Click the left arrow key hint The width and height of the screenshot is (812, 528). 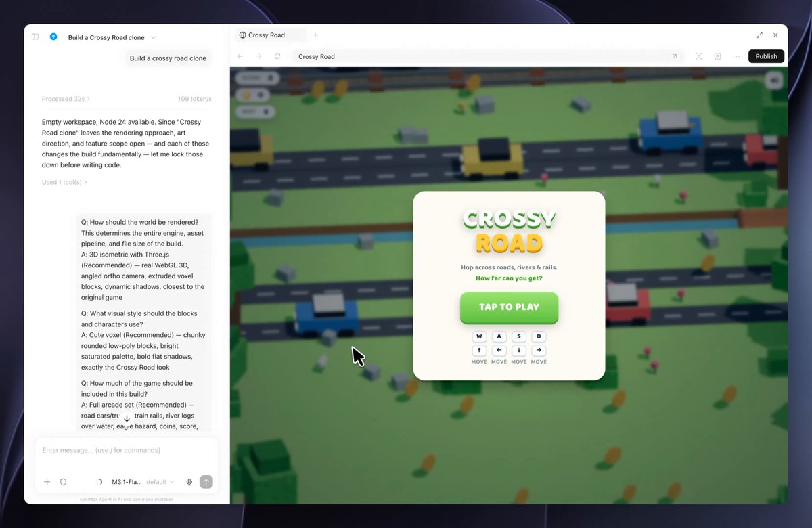499,351
